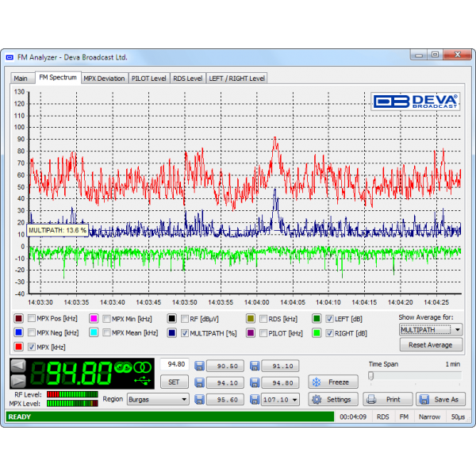Enable the MPX Min [kHz] checkbox

click(106, 319)
